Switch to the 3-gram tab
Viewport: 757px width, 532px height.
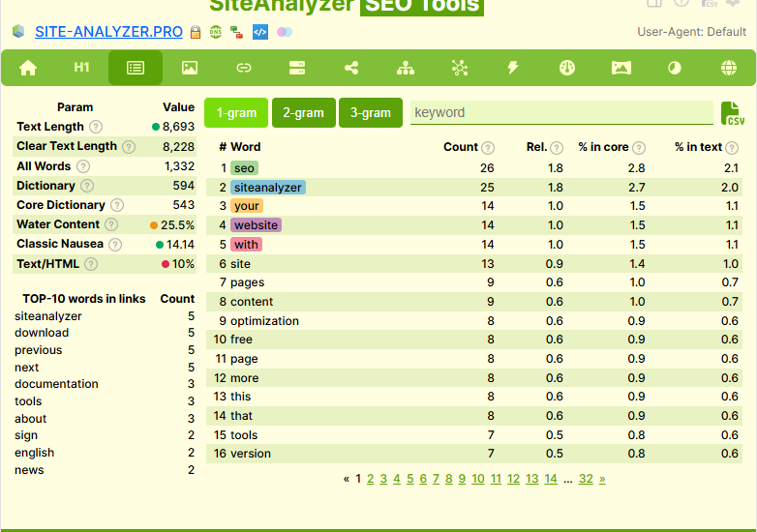tap(371, 113)
